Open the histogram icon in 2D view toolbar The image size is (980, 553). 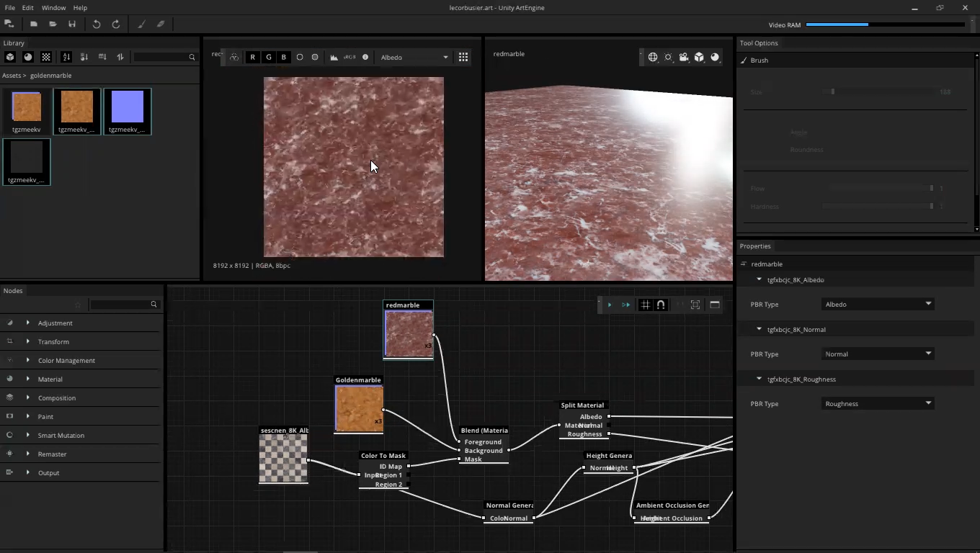click(334, 57)
